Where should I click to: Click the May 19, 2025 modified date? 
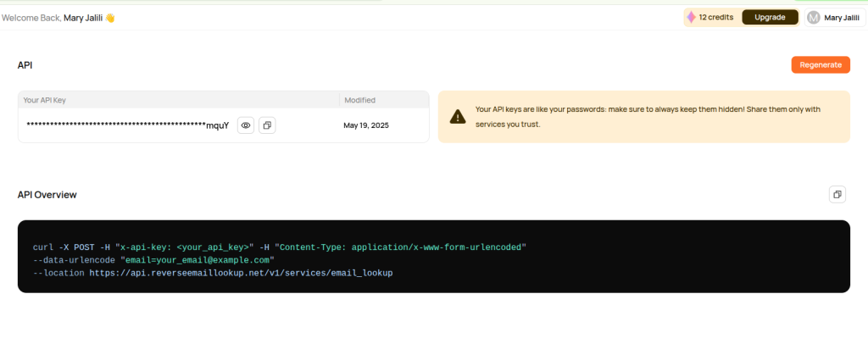366,125
